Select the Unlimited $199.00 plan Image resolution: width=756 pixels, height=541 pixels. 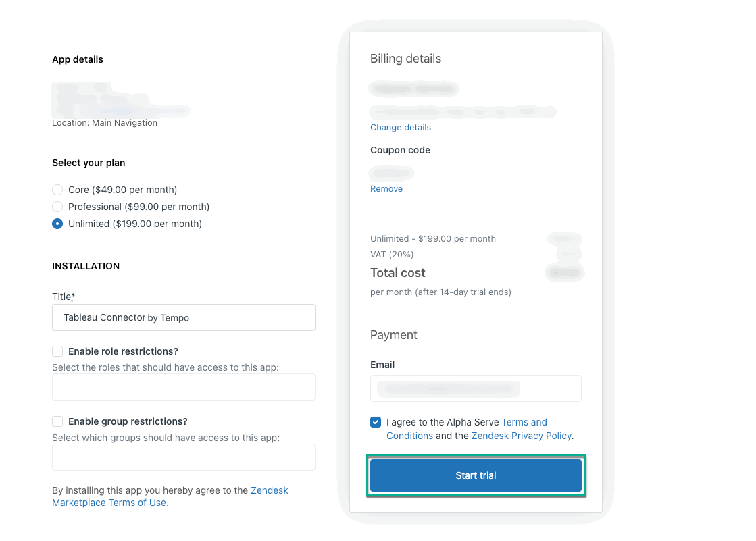click(57, 224)
